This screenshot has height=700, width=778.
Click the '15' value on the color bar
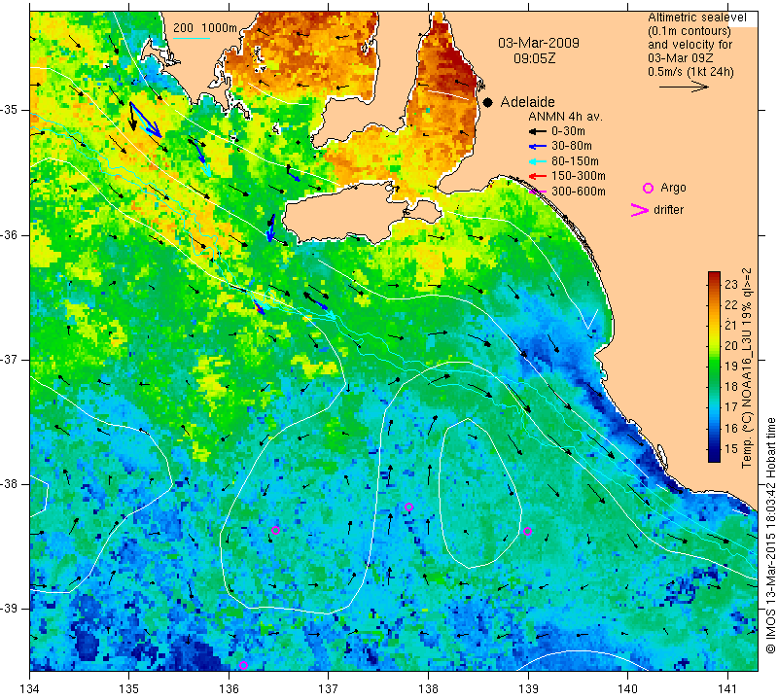tap(731, 448)
